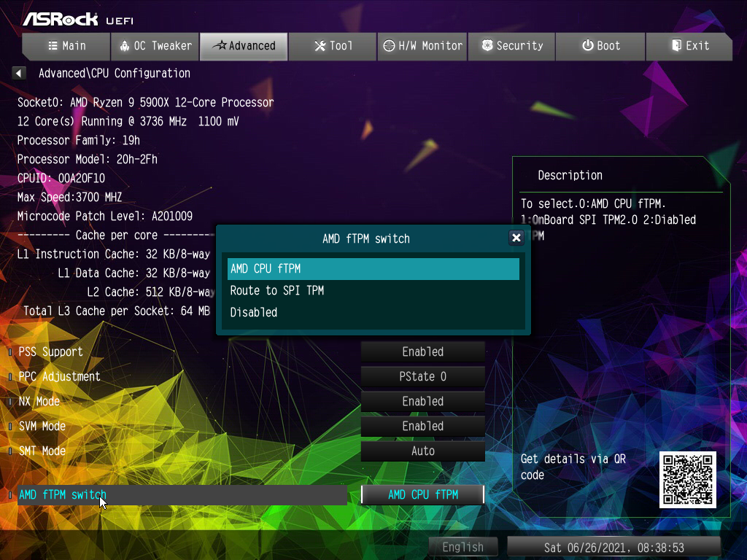Open the Tool tab
The width and height of the screenshot is (747, 560).
[333, 46]
